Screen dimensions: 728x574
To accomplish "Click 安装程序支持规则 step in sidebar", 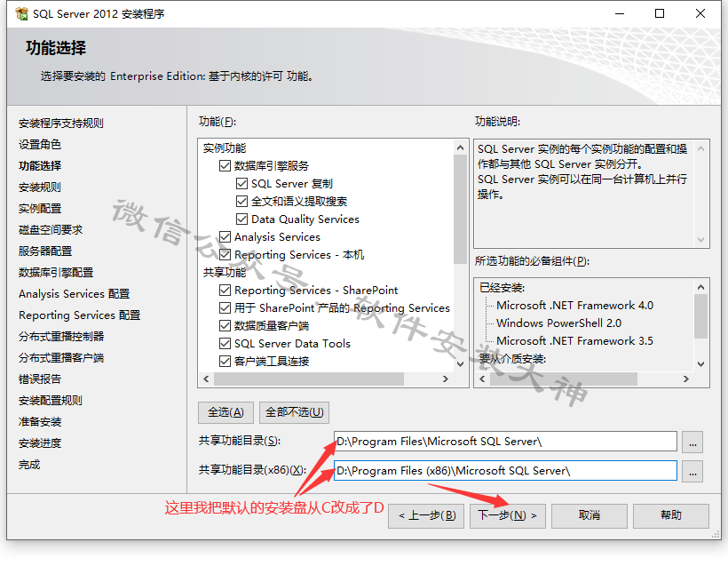I will [x=61, y=124].
